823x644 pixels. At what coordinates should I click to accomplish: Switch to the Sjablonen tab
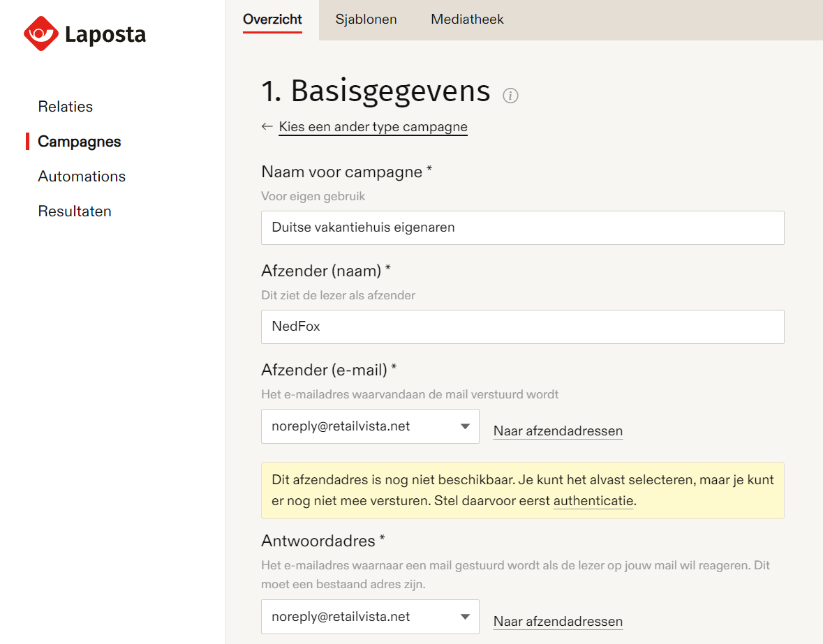(366, 19)
